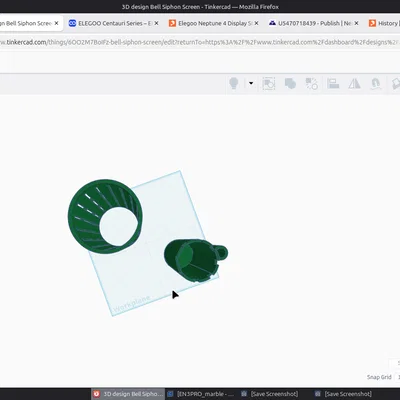Screen dimensions: 400x400
Task: Open the Snap Grid value dropdown
Action: pos(397,377)
